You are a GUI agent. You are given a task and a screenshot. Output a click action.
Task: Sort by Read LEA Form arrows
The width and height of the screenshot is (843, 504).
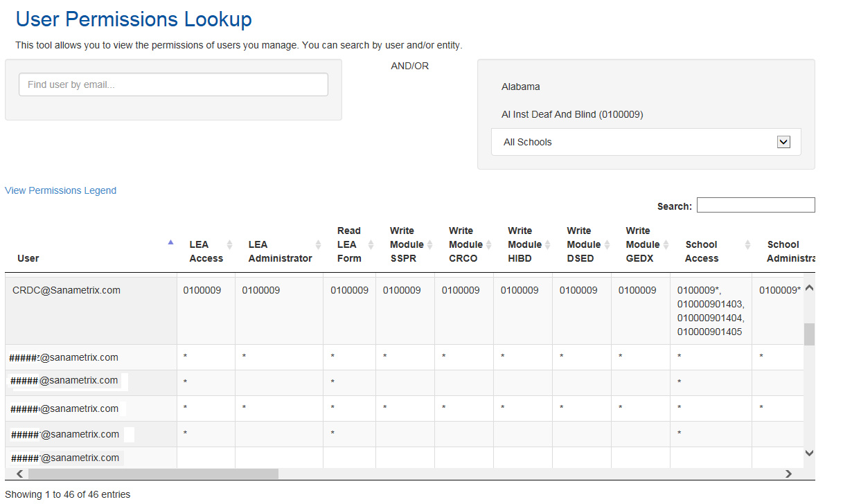point(371,244)
